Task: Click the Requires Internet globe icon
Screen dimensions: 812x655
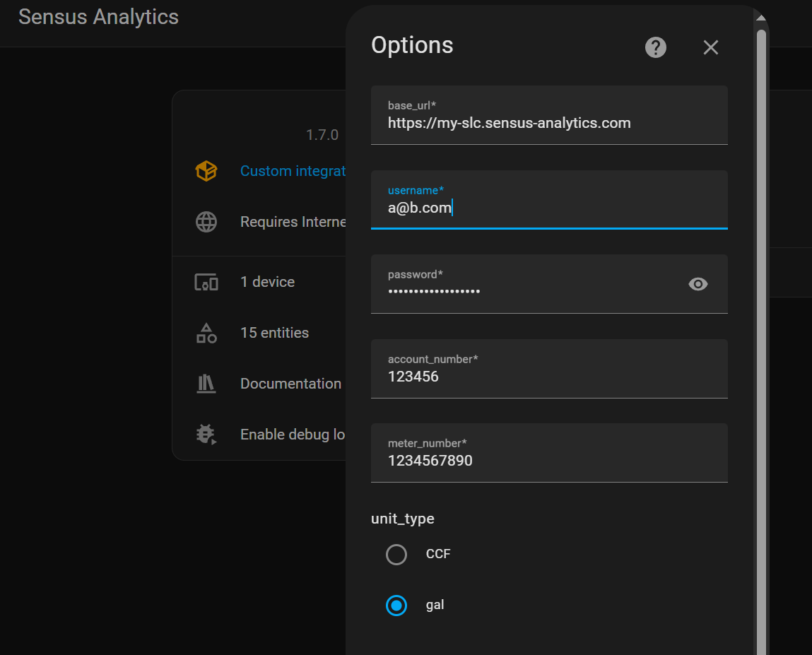Action: pyautogui.click(x=206, y=221)
